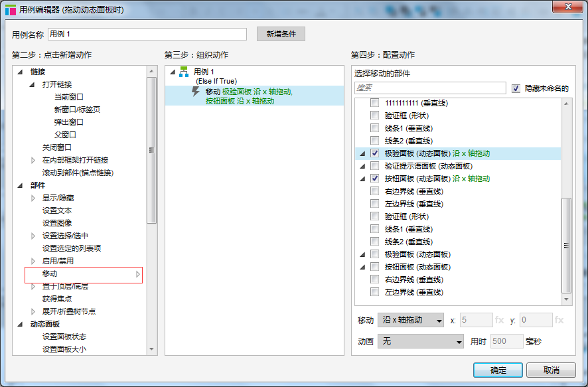Click the 用例 1 case tree icon
The image size is (588, 387).
coord(184,72)
